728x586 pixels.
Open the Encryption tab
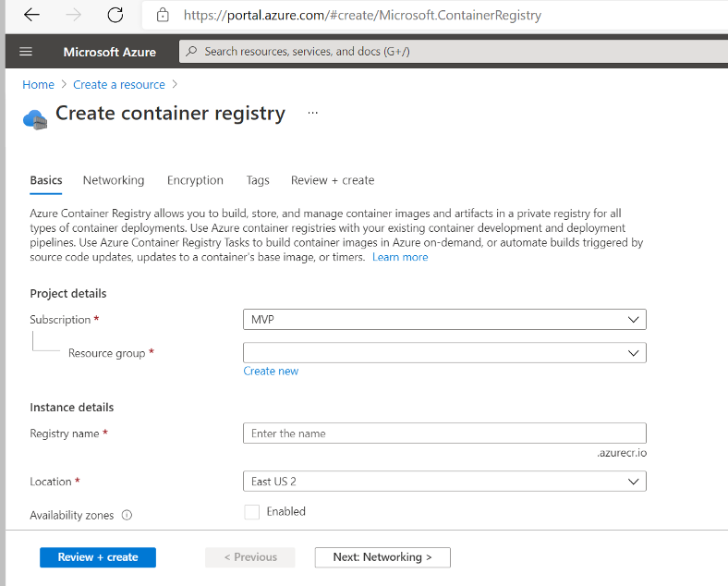(195, 180)
